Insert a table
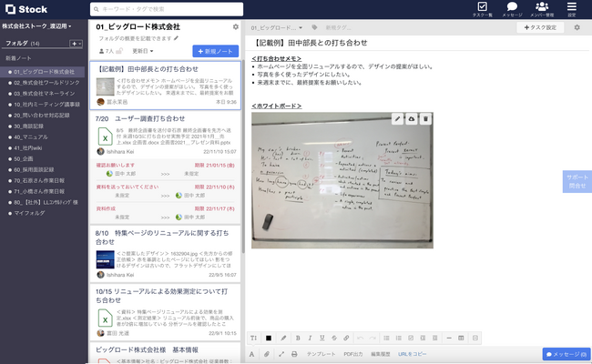The image size is (592, 364). (461, 338)
